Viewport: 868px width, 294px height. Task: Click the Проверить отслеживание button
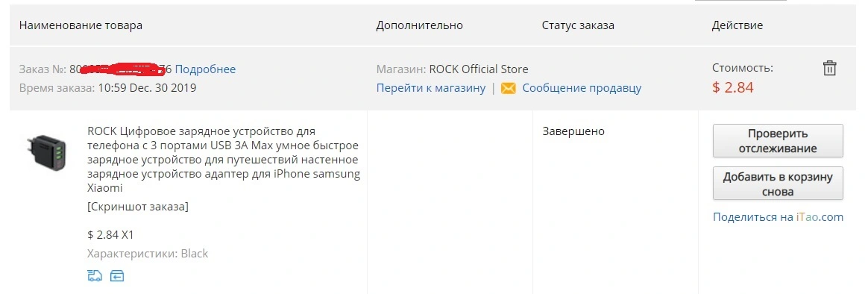pos(778,141)
